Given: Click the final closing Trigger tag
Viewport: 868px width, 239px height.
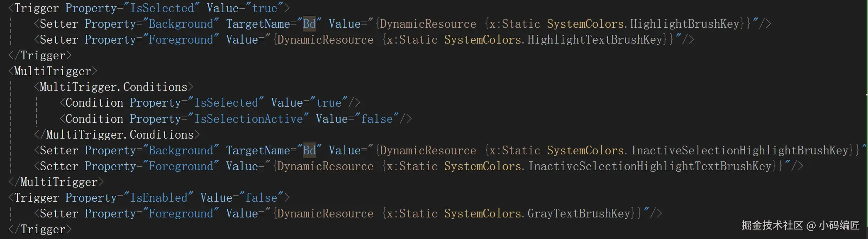Looking at the screenshot, I should click(x=43, y=229).
